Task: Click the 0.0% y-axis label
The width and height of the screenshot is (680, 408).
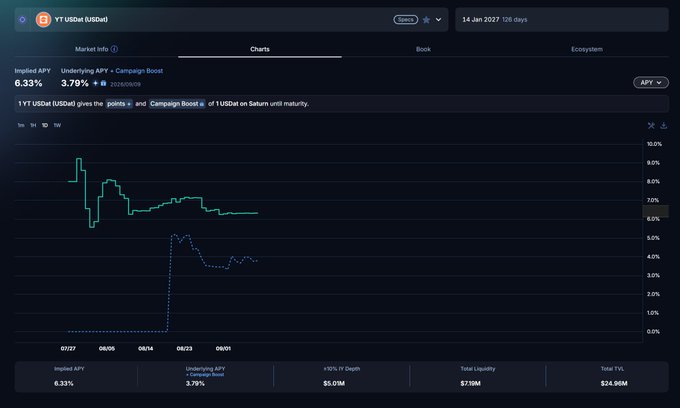Action: pyautogui.click(x=653, y=332)
